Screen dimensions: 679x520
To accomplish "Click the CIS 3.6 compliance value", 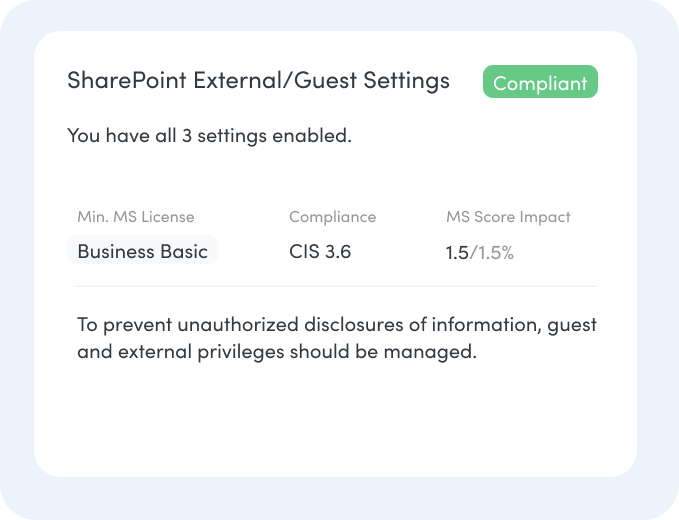I will click(x=320, y=252).
